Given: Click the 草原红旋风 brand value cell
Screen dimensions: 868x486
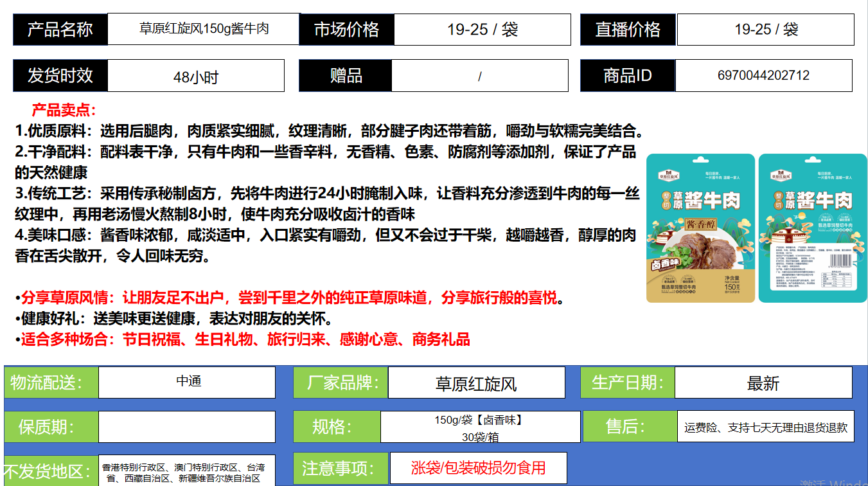Looking at the screenshot, I should tap(476, 383).
